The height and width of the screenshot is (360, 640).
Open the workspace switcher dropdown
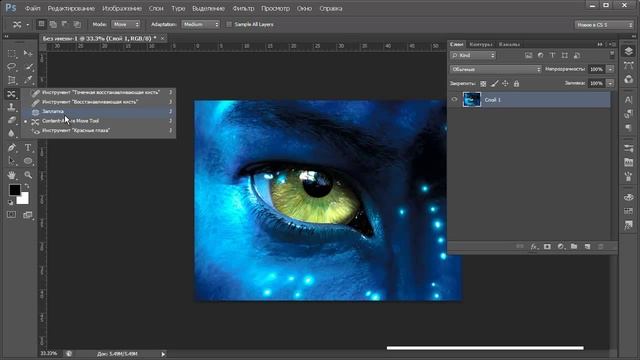(604, 25)
